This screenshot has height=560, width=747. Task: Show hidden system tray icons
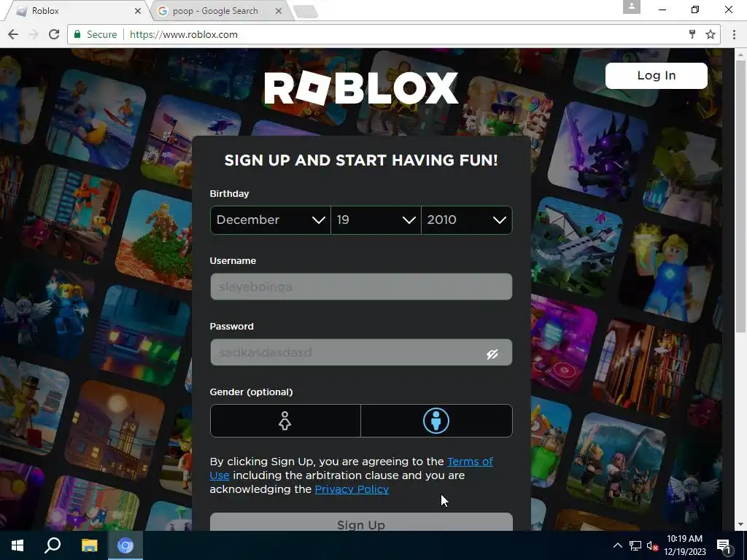point(617,545)
